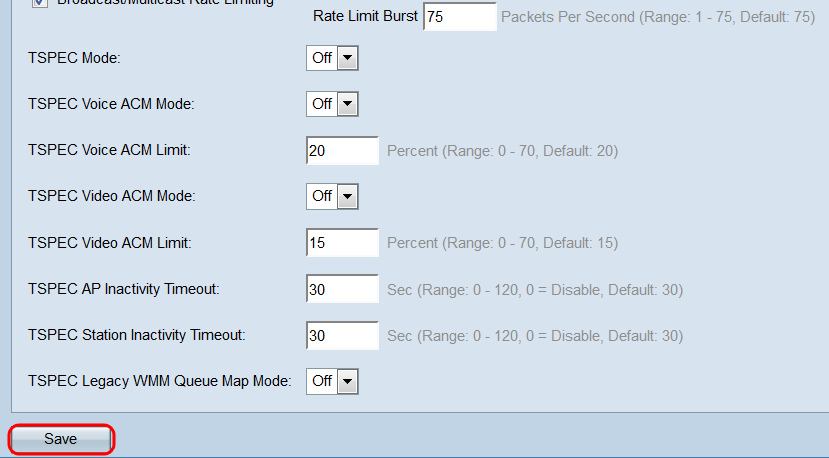Click the "Rate Limit Burst" label text
This screenshot has height=458, width=829.
(365, 17)
